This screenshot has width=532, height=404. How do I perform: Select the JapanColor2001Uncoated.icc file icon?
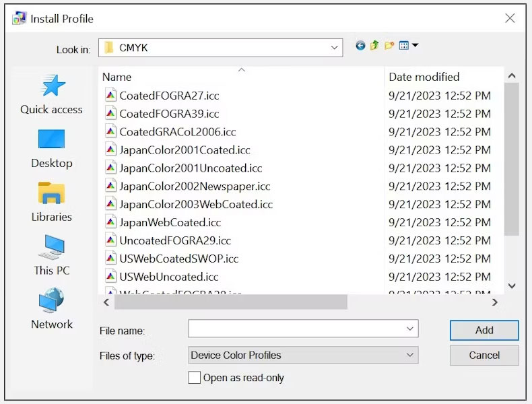[110, 168]
